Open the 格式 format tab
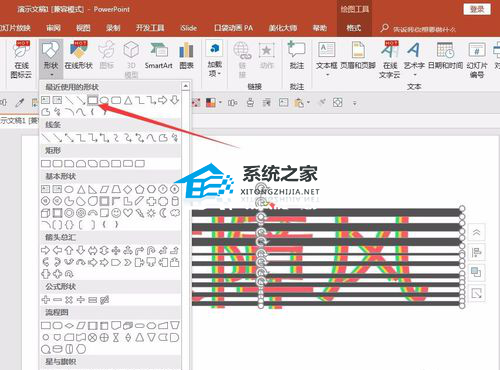 (354, 28)
